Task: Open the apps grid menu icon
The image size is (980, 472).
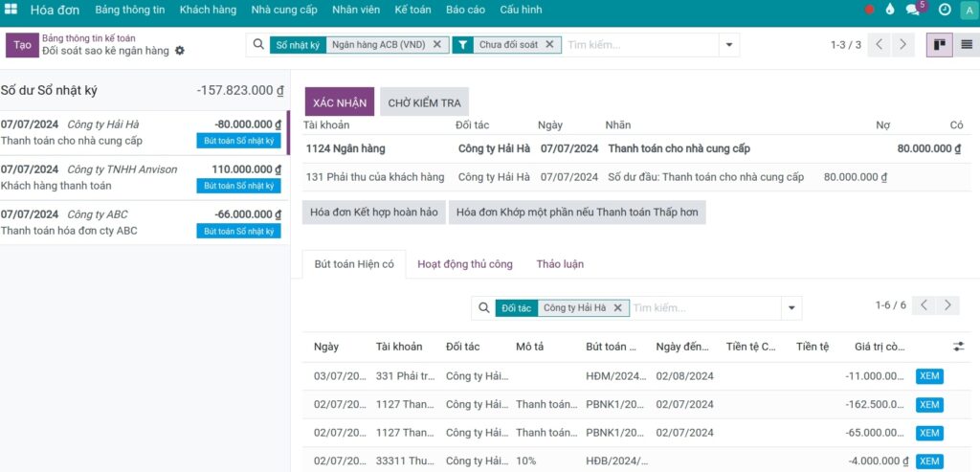Action: [x=11, y=10]
